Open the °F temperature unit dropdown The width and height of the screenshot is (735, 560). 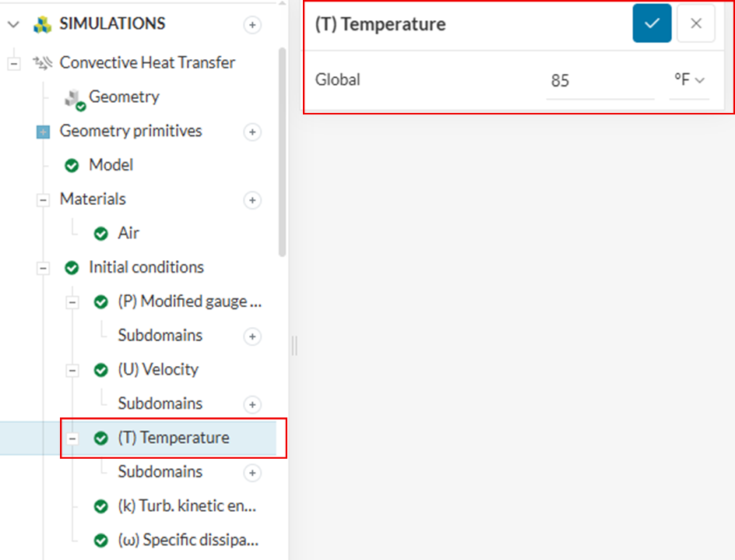[689, 80]
